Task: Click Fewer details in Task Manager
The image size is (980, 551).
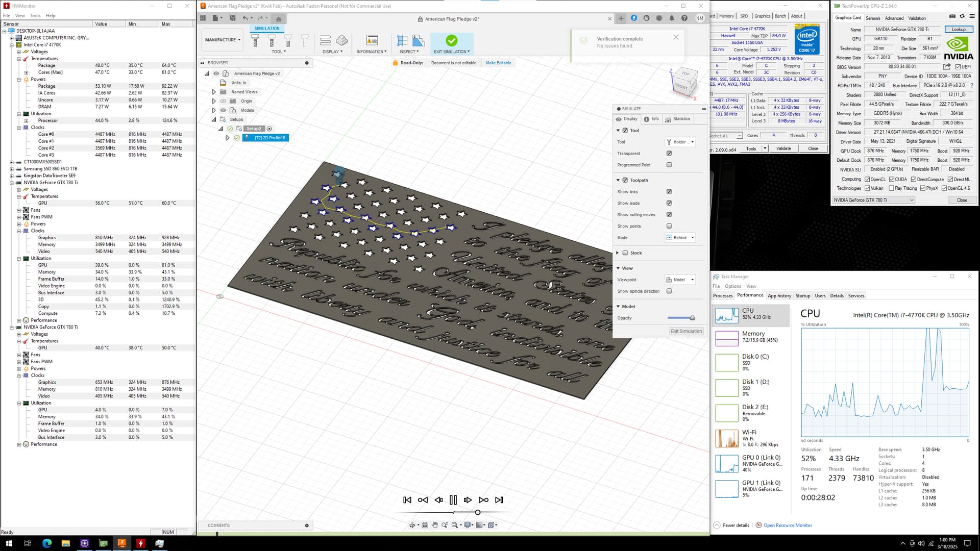Action: [x=736, y=525]
